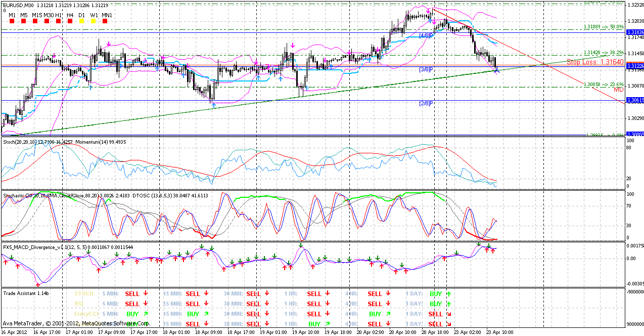Select the M1 timeframe label
Viewport: 644px width, 336px height.
(x=12, y=15)
